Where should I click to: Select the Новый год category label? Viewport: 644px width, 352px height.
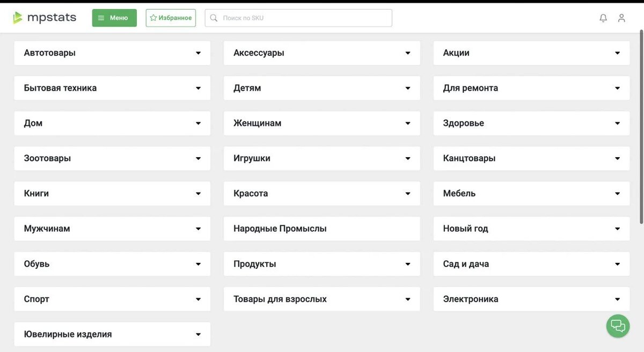[466, 229]
